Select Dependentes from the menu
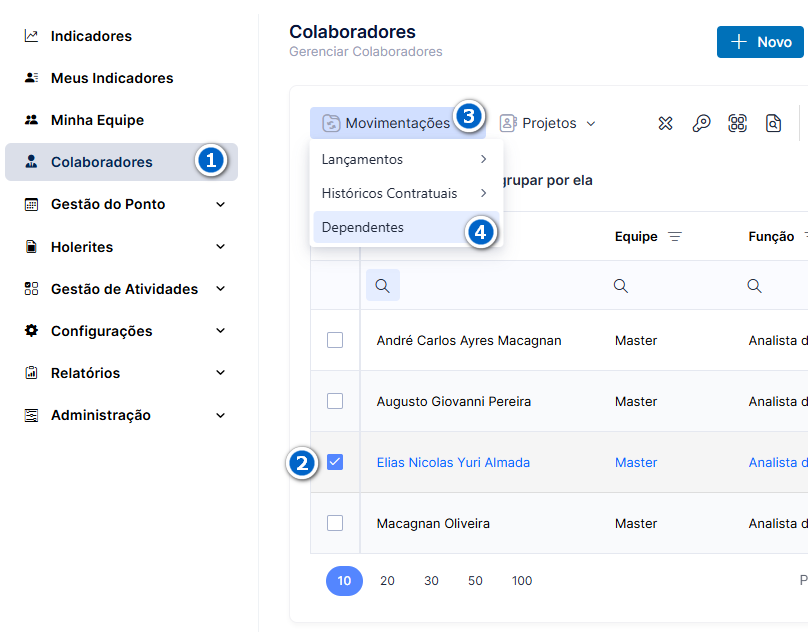 (x=406, y=227)
